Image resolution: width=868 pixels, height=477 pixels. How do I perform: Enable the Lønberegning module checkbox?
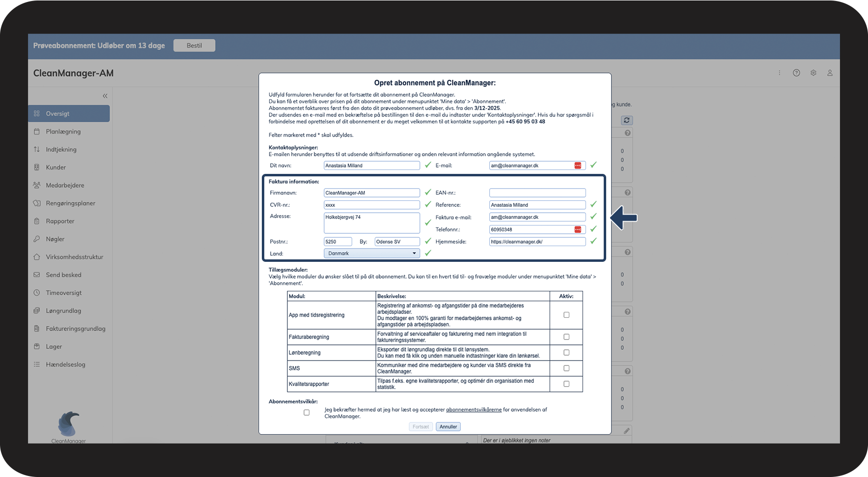566,353
